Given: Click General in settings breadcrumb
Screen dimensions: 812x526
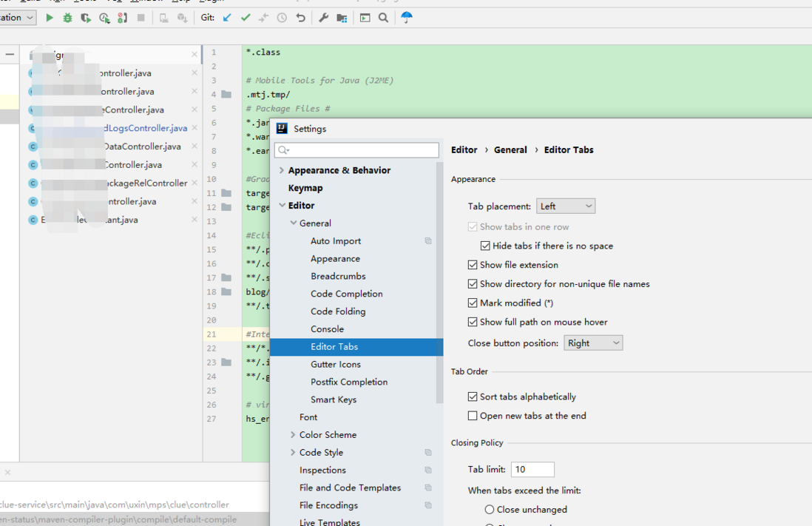Looking at the screenshot, I should pos(510,149).
